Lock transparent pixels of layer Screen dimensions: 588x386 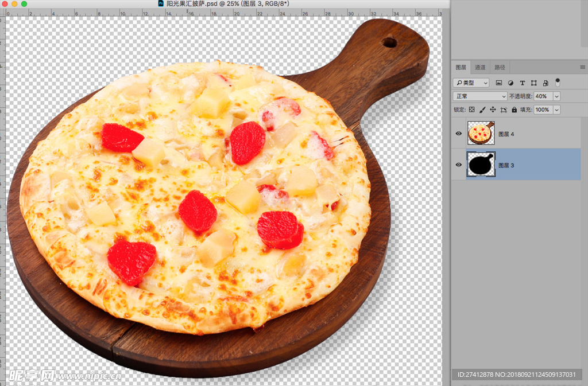tap(471, 110)
